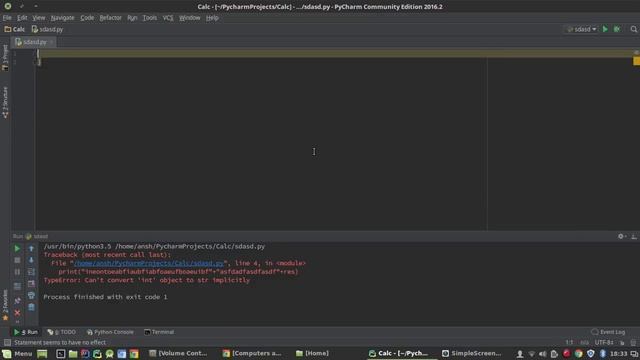Viewport: 640px width, 360px height.
Task: Open the VCS menu
Action: tap(168, 18)
